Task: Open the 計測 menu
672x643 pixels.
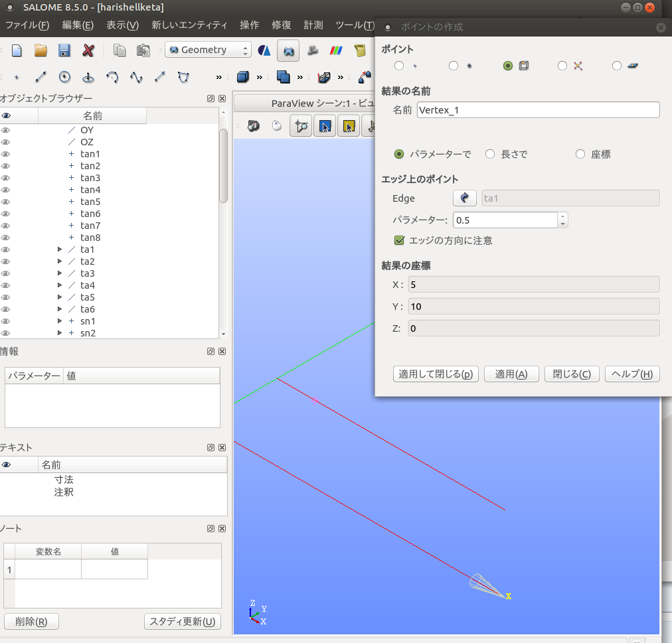Action: pyautogui.click(x=313, y=25)
